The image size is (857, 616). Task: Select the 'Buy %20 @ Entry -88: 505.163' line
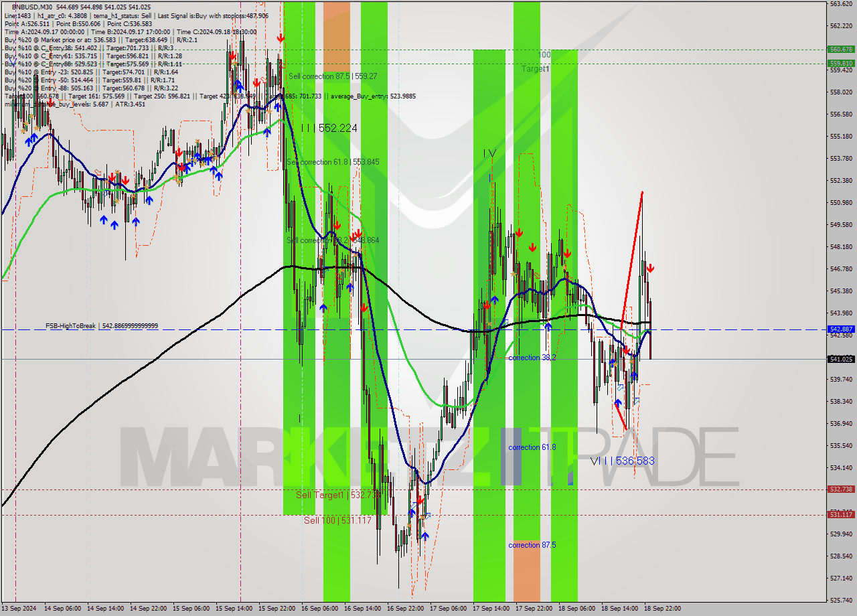click(x=92, y=88)
